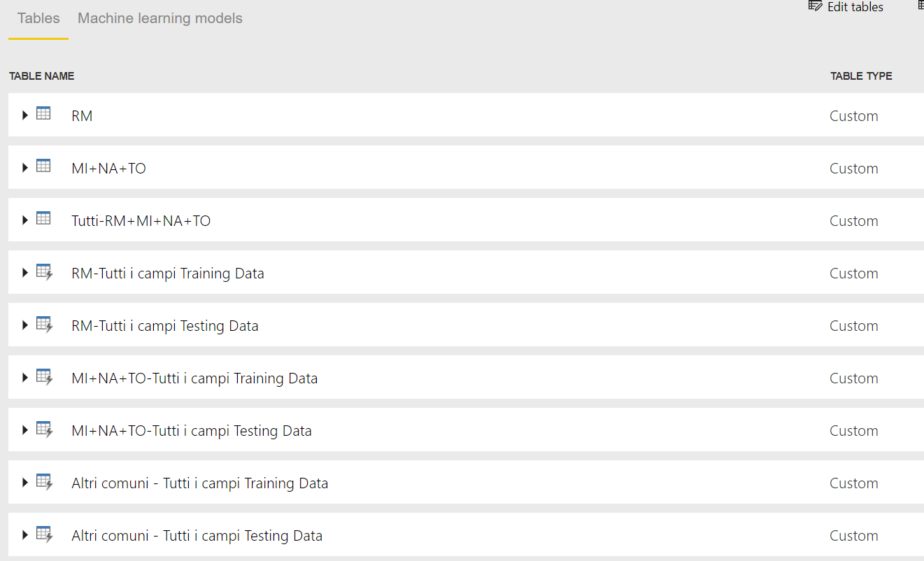924x561 pixels.
Task: Click the TABLE NAME column header
Action: pyautogui.click(x=42, y=76)
